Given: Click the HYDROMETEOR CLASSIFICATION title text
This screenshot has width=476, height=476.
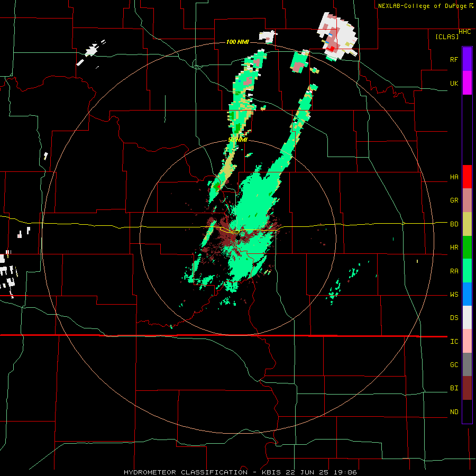Looking at the screenshot, I should pyautogui.click(x=186, y=472).
